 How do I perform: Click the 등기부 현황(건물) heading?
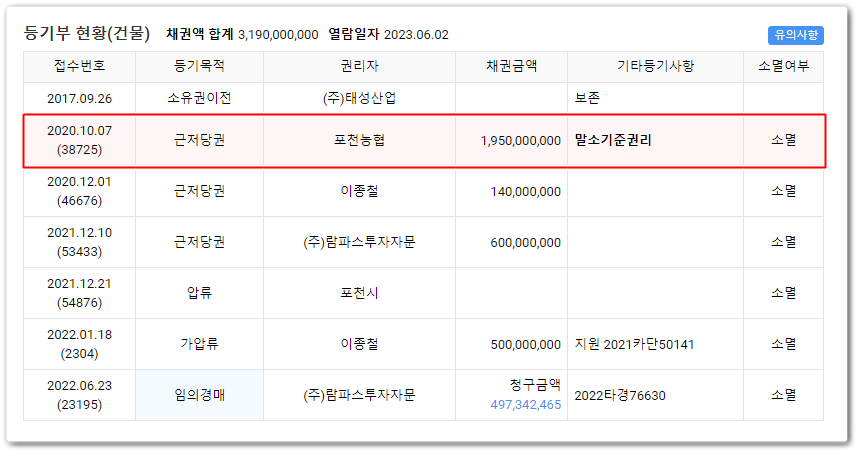(x=87, y=33)
